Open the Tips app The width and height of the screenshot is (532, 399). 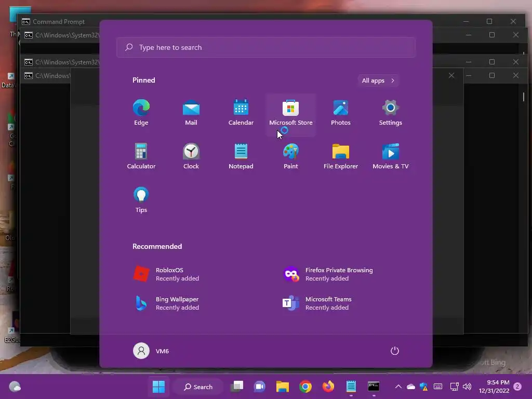(141, 200)
